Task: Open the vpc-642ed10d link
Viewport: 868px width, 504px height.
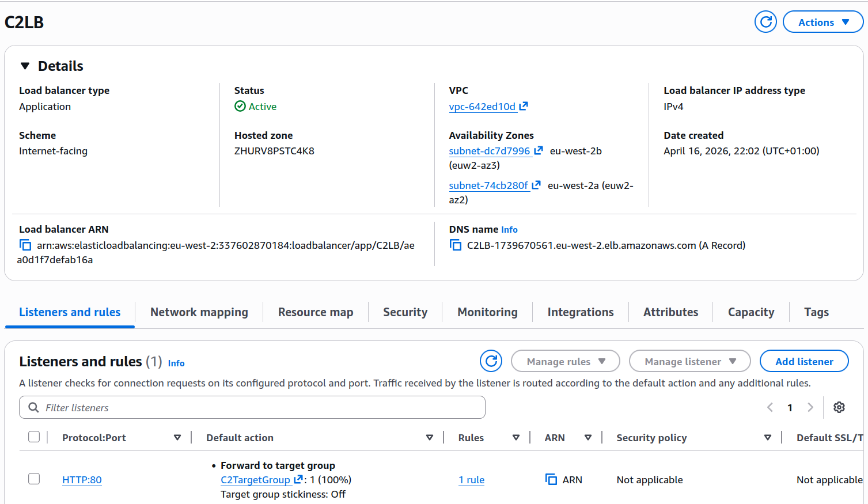Action: tap(482, 107)
